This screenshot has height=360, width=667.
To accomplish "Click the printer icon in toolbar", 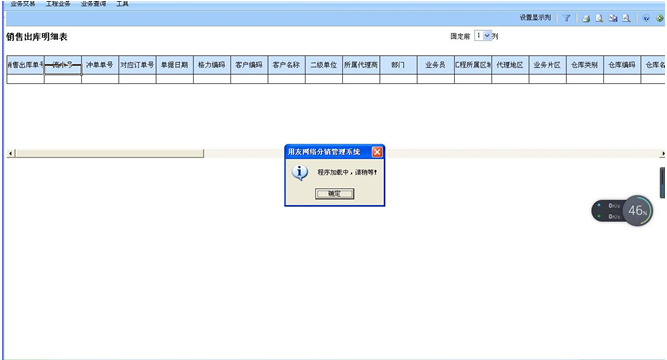I will [586, 18].
